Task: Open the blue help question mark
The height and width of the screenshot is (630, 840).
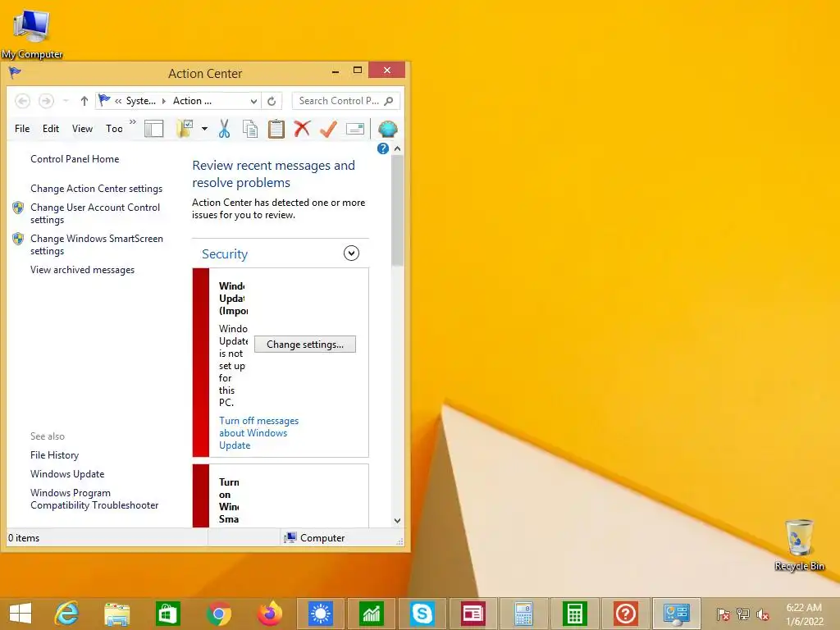Action: (x=382, y=148)
